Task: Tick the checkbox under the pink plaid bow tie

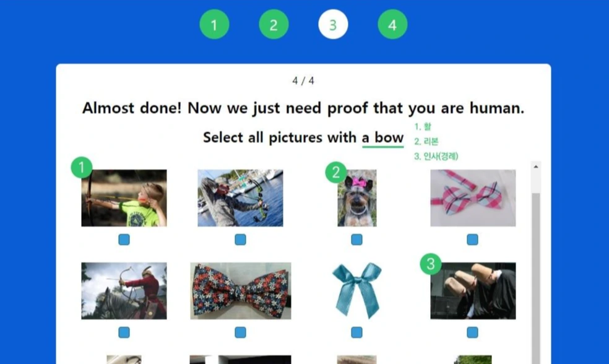Action: click(x=472, y=240)
